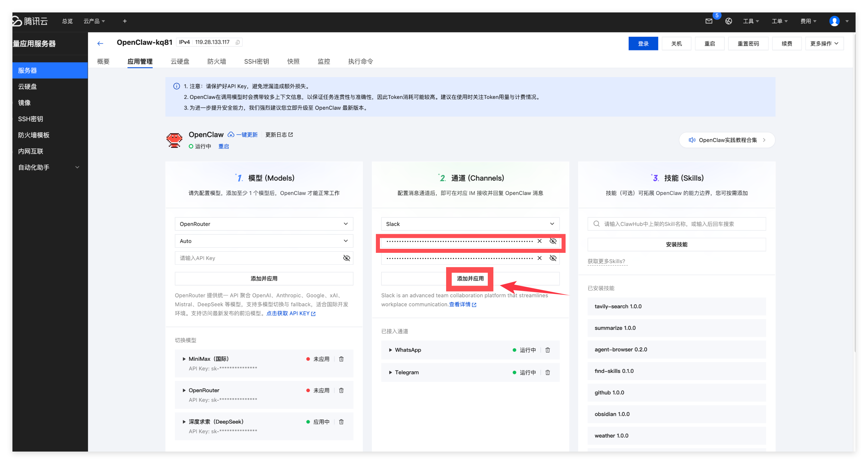
Task: Delete the Telegram channel via trash icon
Action: tap(547, 372)
